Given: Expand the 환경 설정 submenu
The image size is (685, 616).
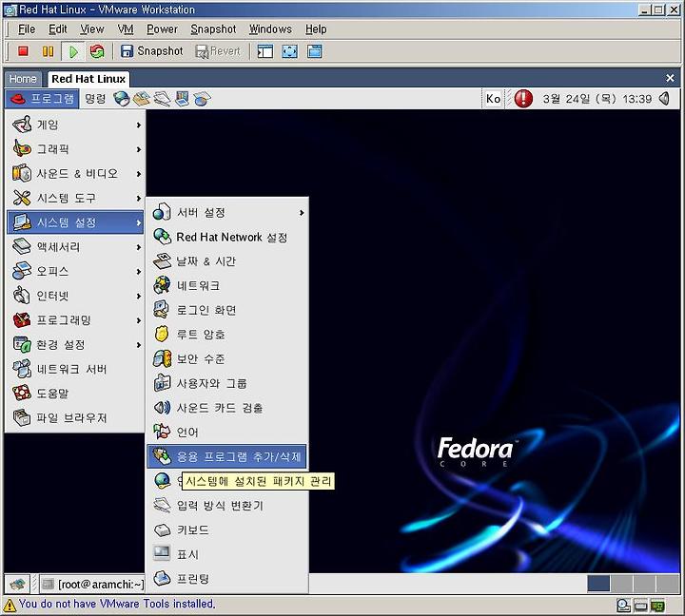Looking at the screenshot, I should (x=75, y=345).
